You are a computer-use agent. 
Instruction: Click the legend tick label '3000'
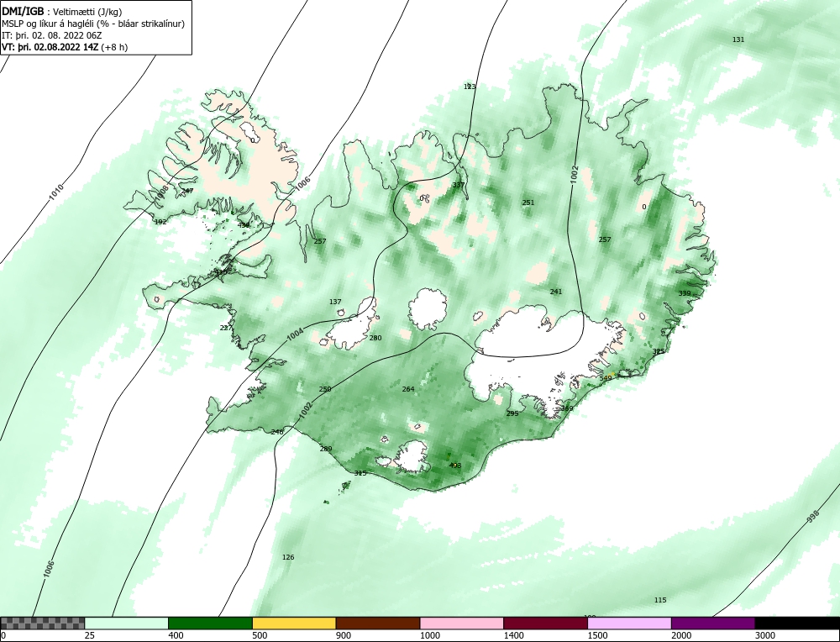coord(765,635)
